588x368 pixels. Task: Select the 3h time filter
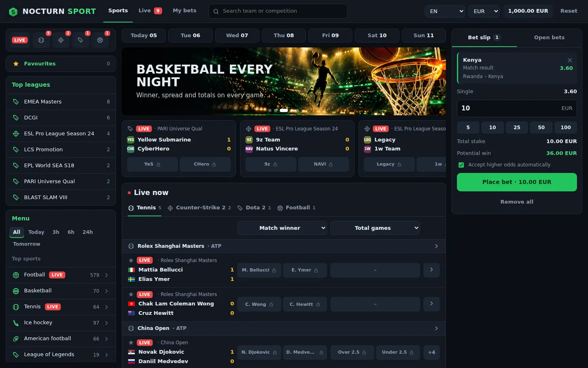click(x=56, y=232)
